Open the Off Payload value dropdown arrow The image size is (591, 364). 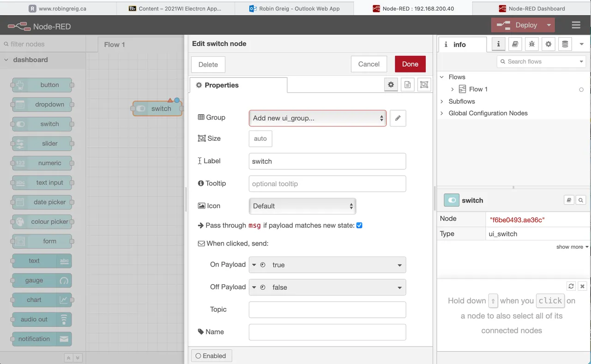399,287
